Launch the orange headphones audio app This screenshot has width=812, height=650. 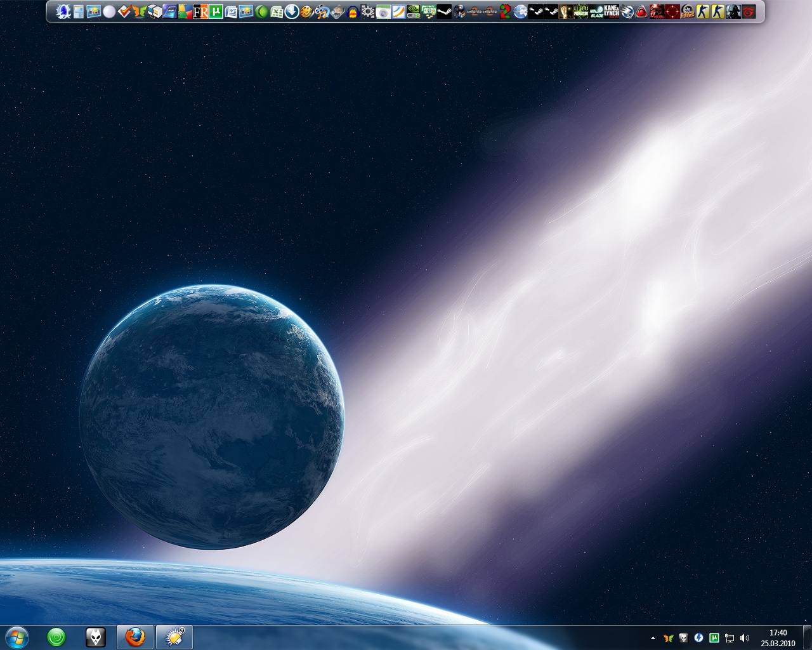[x=352, y=11]
